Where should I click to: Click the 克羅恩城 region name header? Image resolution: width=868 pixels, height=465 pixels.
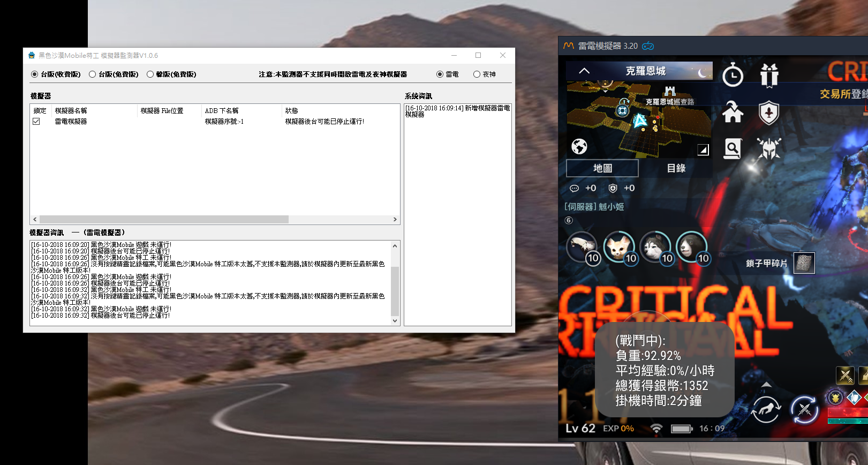click(646, 71)
